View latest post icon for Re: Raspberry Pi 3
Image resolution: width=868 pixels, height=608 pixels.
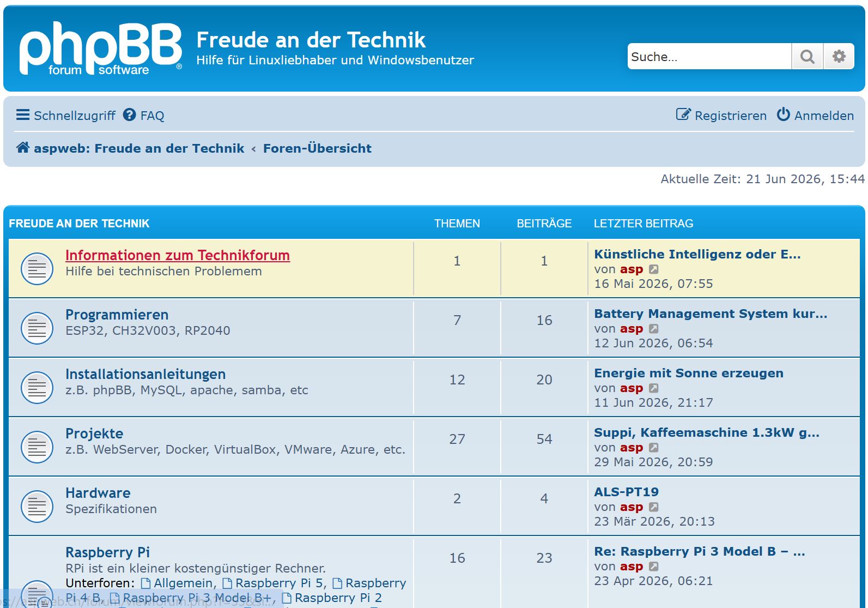click(654, 567)
